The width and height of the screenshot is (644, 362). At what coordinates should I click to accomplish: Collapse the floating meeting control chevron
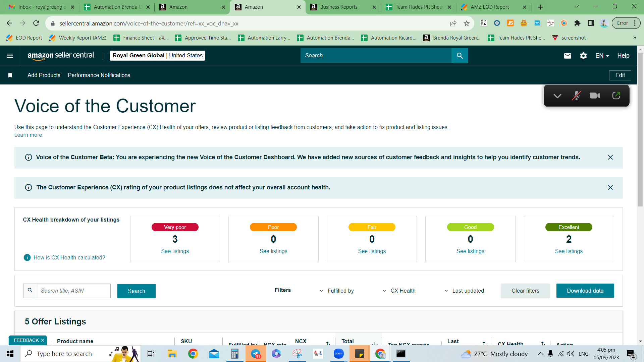click(557, 96)
